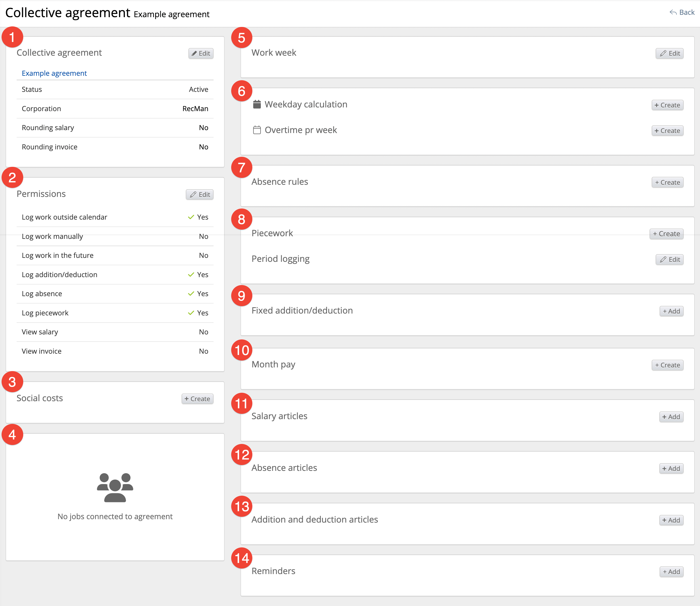Add Absence articles
The image size is (700, 606).
pos(671,469)
